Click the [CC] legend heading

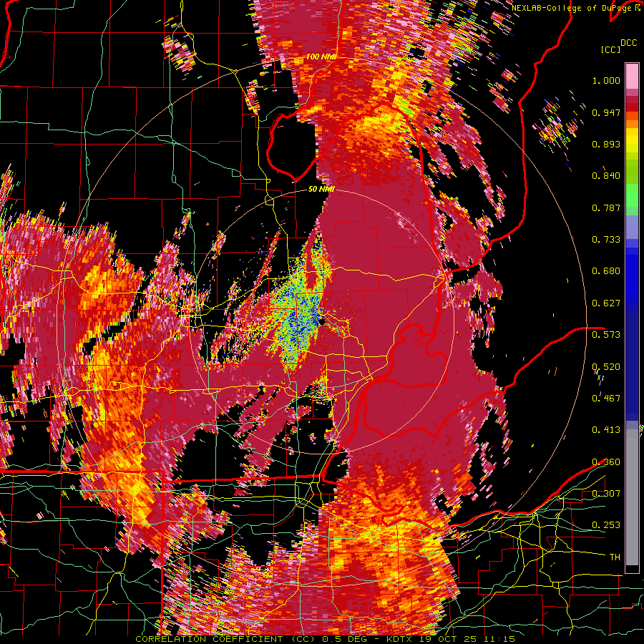click(x=610, y=49)
